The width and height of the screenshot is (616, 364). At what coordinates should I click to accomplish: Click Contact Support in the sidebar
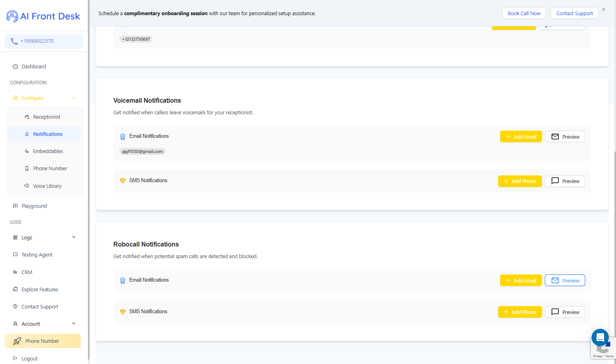[x=40, y=307]
